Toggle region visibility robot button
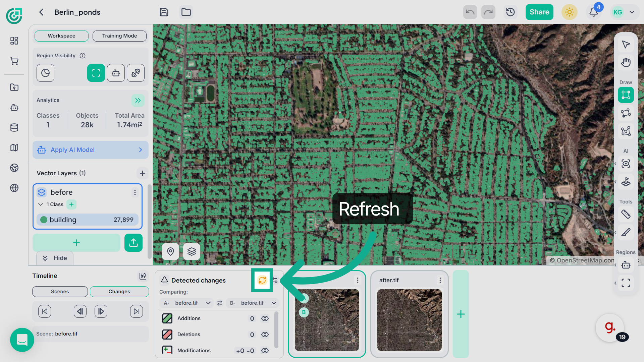The height and width of the screenshot is (362, 644). [116, 73]
